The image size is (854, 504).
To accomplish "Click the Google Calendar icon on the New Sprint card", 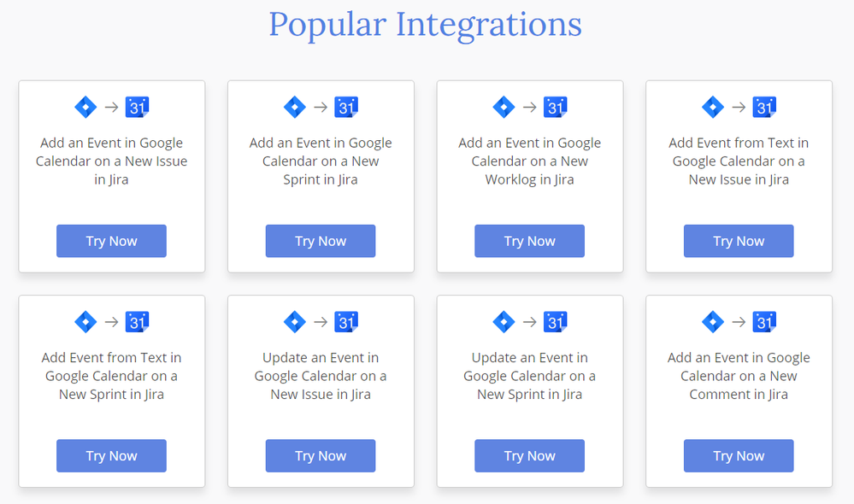I will (346, 107).
